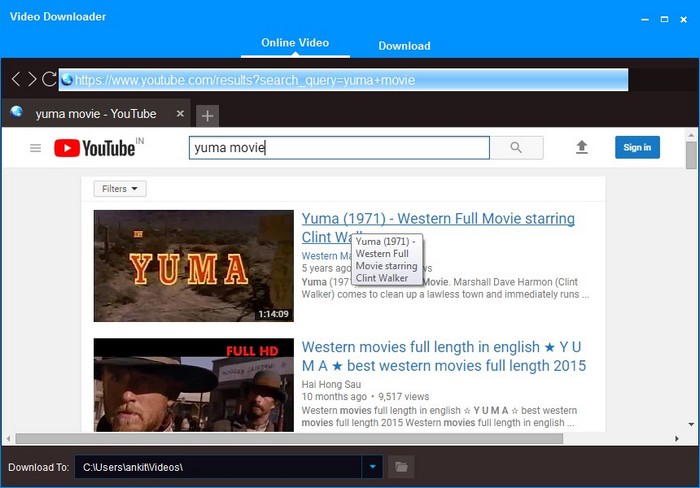Click the YouTube upload icon
This screenshot has height=488, width=700.
coord(582,148)
